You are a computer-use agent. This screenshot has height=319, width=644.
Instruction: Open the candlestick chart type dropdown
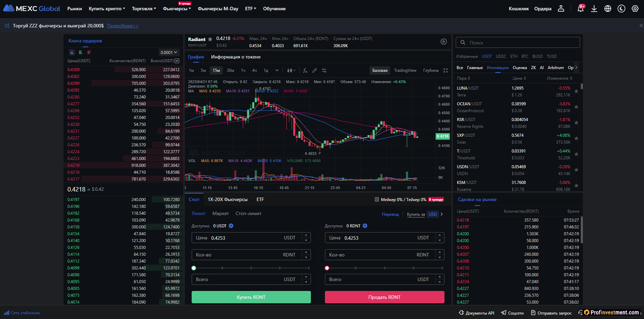coord(291,70)
